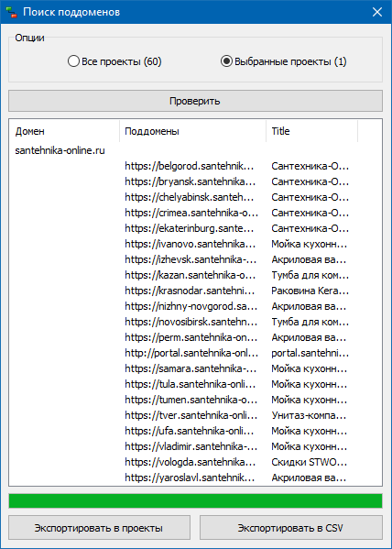Image resolution: width=392 pixels, height=549 pixels.
Task: Click the app icon in title bar
Action: pyautogui.click(x=12, y=12)
